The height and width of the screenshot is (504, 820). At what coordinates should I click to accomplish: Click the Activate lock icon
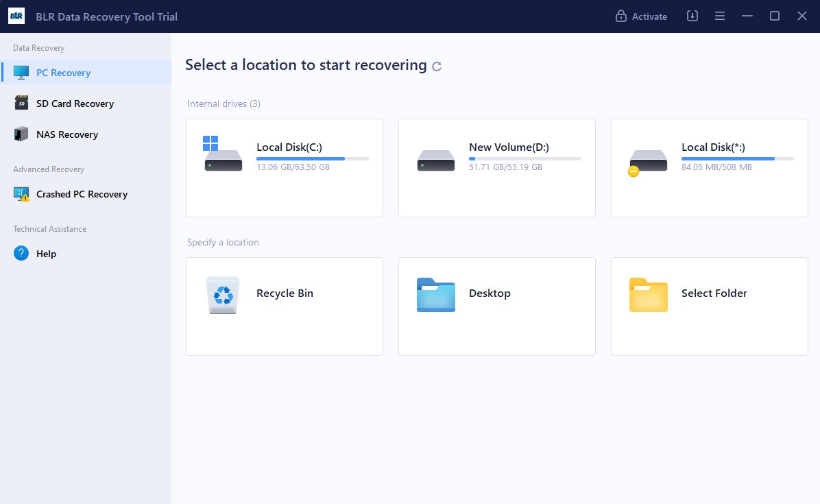[x=620, y=16]
